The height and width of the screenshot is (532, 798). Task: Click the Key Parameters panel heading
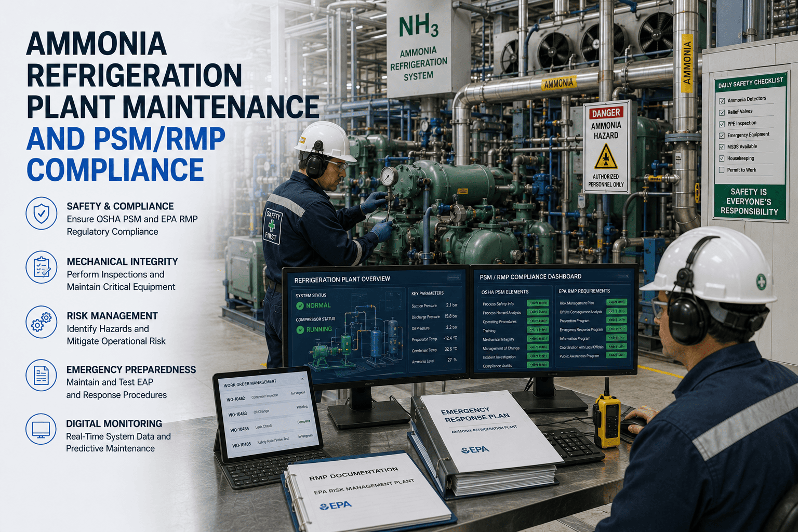(x=428, y=294)
